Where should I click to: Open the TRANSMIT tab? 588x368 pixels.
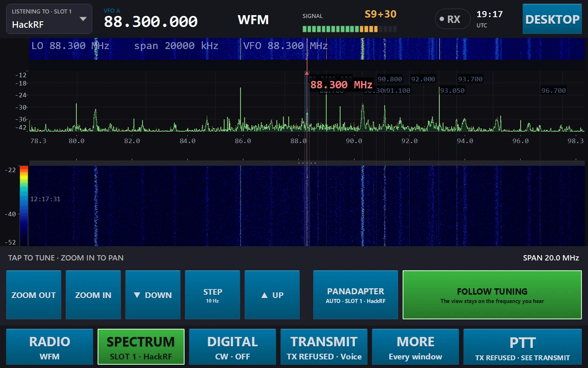click(324, 347)
